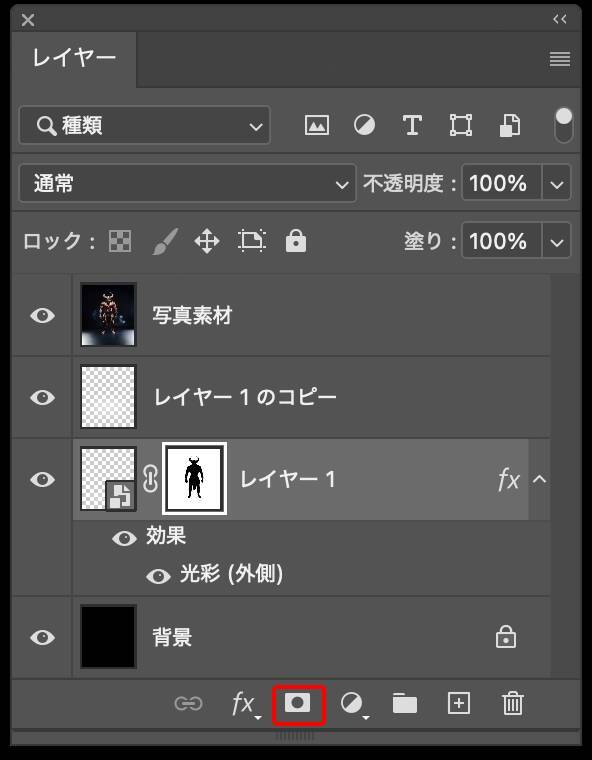
Task: Open add layer style fx button
Action: pyautogui.click(x=245, y=704)
